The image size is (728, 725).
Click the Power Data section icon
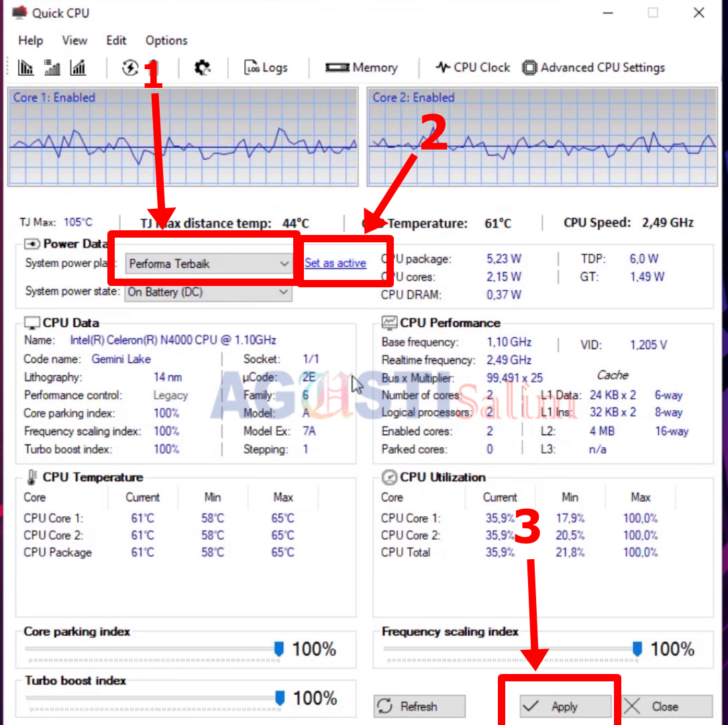click(x=32, y=244)
